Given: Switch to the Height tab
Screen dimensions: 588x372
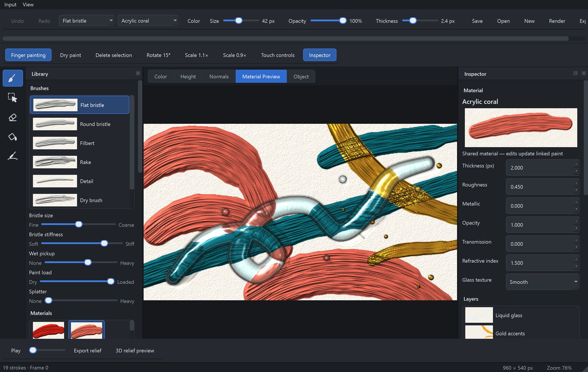Looking at the screenshot, I should [188, 76].
